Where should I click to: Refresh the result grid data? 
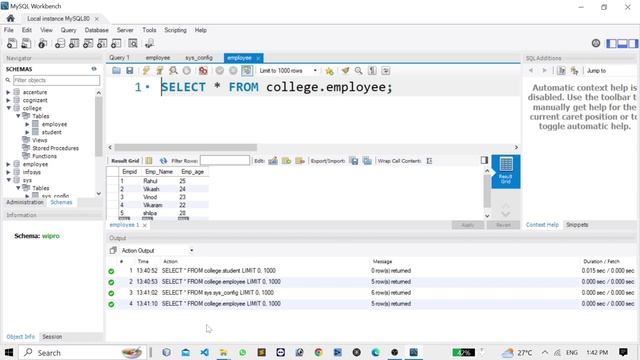tap(164, 161)
